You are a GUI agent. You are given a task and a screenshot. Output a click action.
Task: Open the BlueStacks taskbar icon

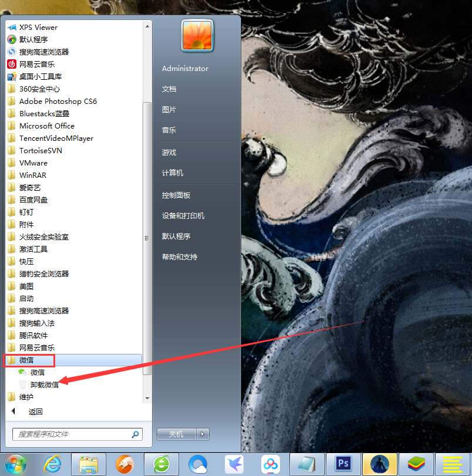click(x=416, y=464)
